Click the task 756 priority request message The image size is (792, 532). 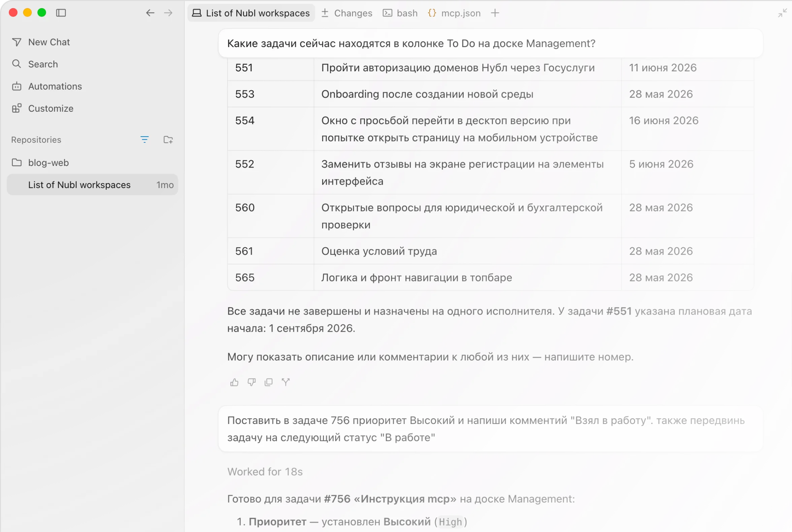491,429
